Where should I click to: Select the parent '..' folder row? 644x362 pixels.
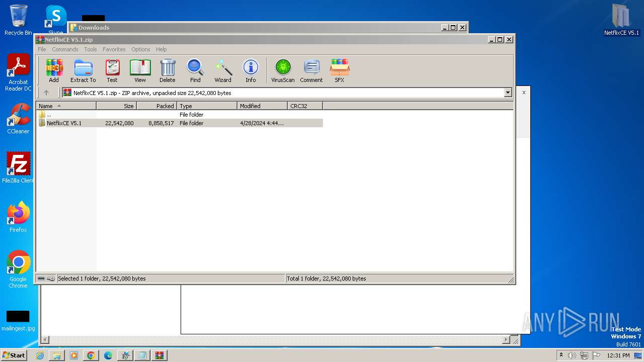180,115
